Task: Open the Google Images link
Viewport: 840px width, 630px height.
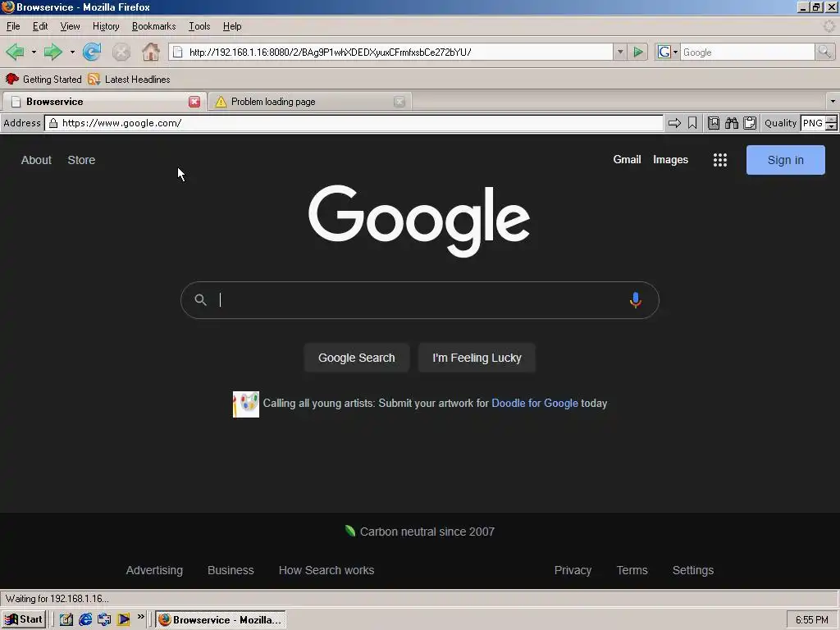Action: coord(671,160)
